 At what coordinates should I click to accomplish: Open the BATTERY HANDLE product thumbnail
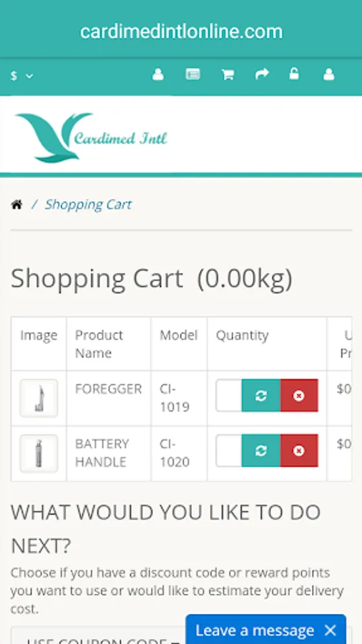click(x=39, y=454)
